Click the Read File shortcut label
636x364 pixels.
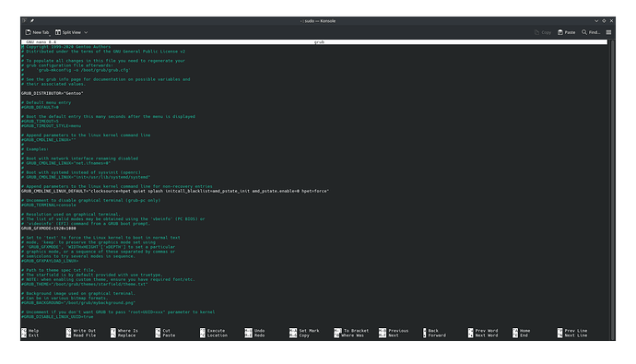(x=85, y=335)
